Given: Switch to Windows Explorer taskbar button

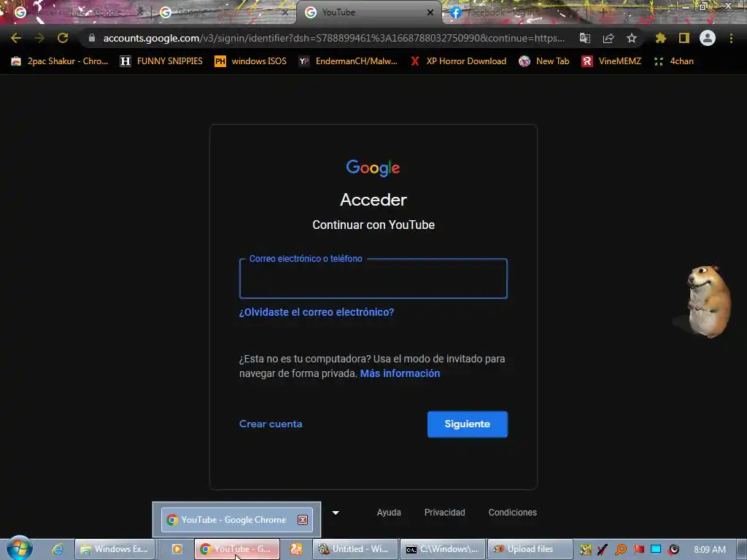Looking at the screenshot, I should click(115, 549).
